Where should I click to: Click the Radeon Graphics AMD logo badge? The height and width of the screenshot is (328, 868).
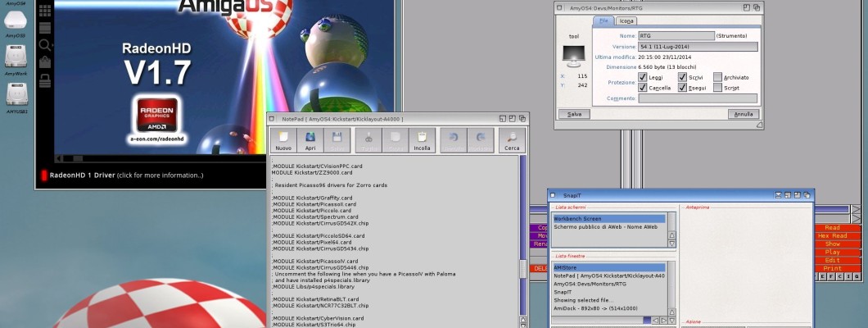click(157, 114)
